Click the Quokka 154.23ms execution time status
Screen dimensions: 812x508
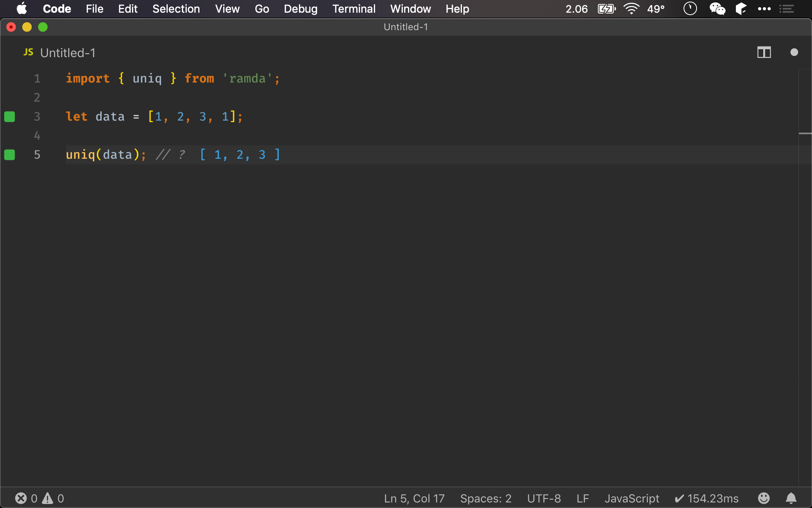pyautogui.click(x=707, y=498)
